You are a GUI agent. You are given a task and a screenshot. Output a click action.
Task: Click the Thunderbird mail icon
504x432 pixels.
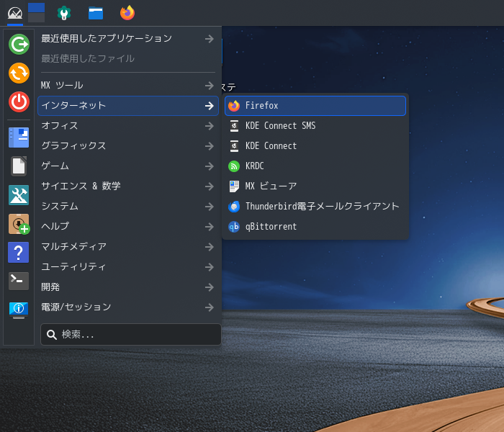pyautogui.click(x=234, y=207)
